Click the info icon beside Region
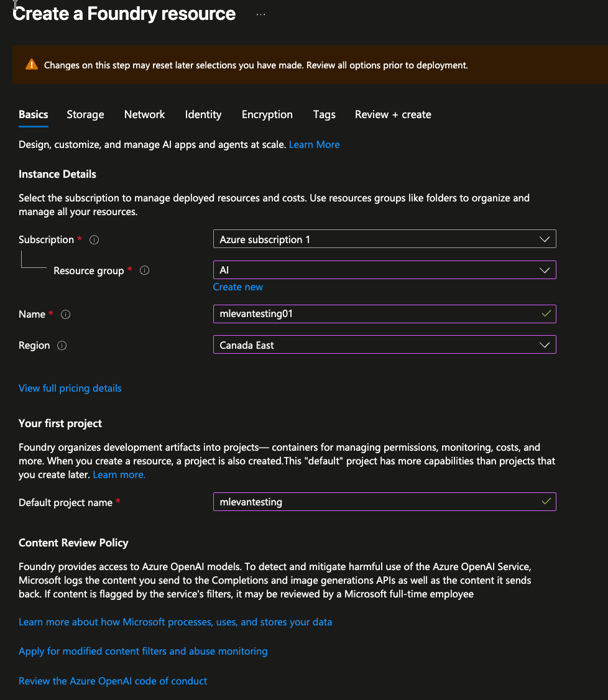 coord(62,346)
